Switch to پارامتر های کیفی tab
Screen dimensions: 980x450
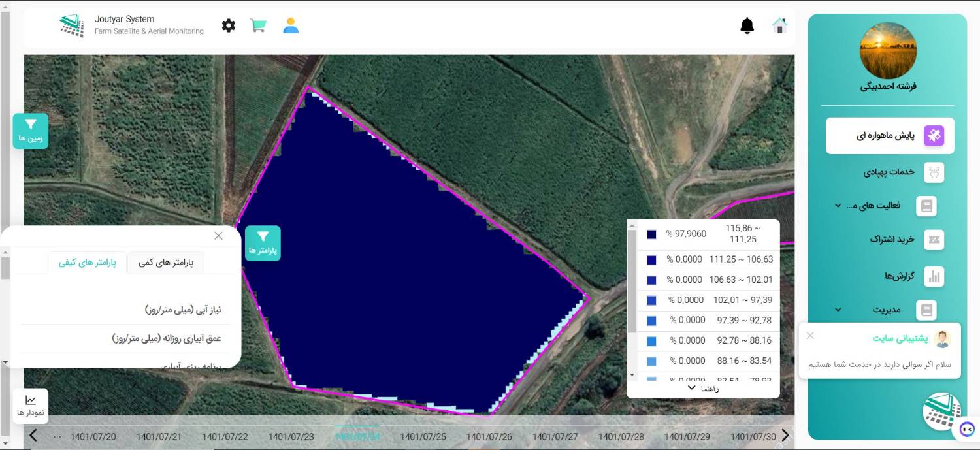click(x=88, y=263)
